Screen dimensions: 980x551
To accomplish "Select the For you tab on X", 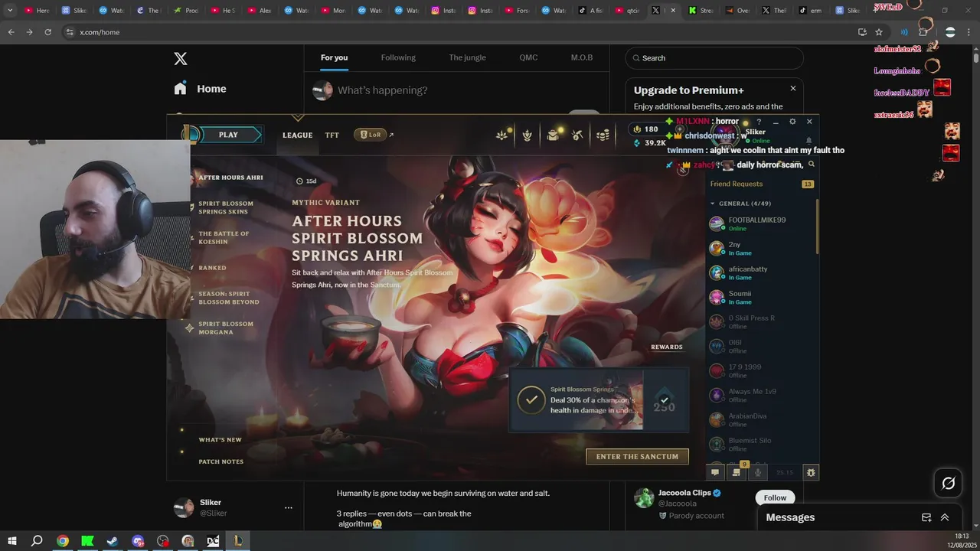I will 334,57.
